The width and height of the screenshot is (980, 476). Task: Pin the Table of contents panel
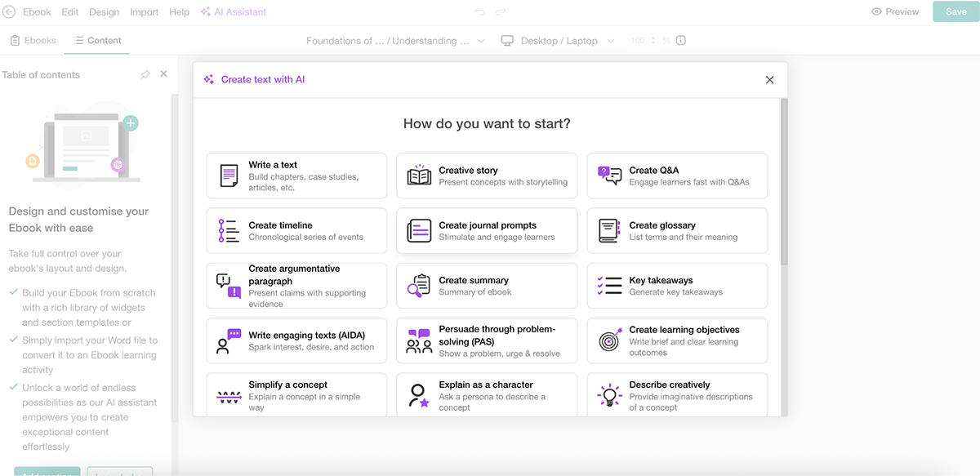tap(145, 73)
